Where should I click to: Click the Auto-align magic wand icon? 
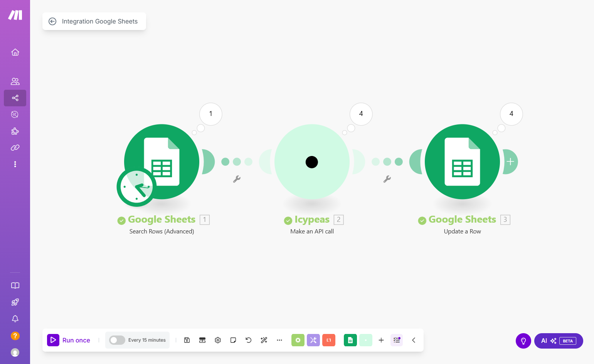point(264,340)
